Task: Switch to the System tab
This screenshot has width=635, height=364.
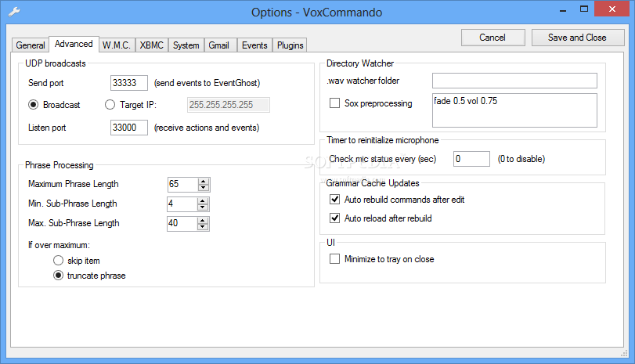Action: tap(186, 45)
